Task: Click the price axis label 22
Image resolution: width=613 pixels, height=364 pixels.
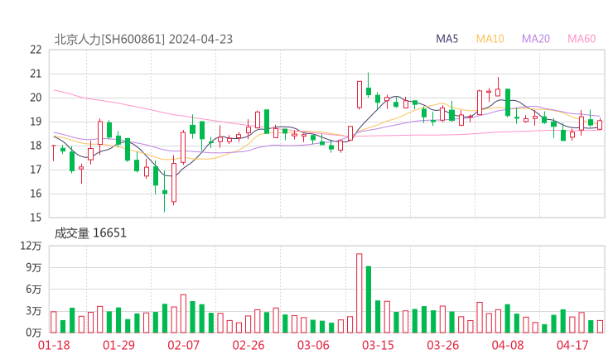Action: tap(36, 50)
